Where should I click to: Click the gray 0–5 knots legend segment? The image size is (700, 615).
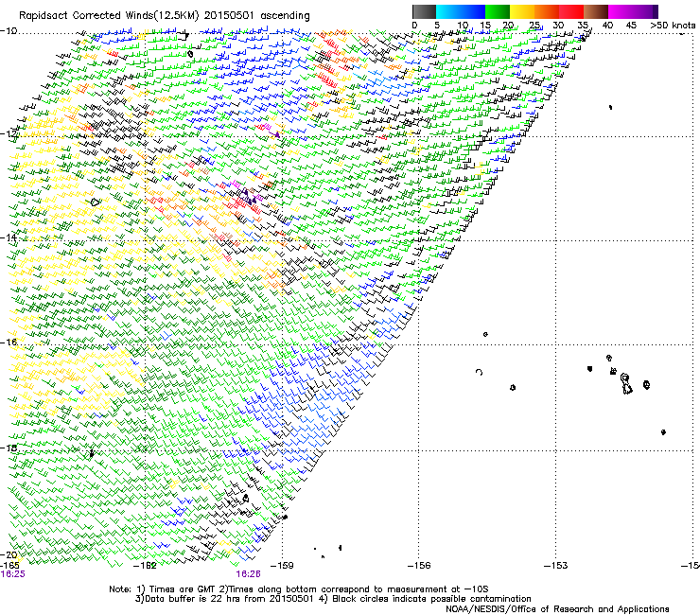coord(424,11)
